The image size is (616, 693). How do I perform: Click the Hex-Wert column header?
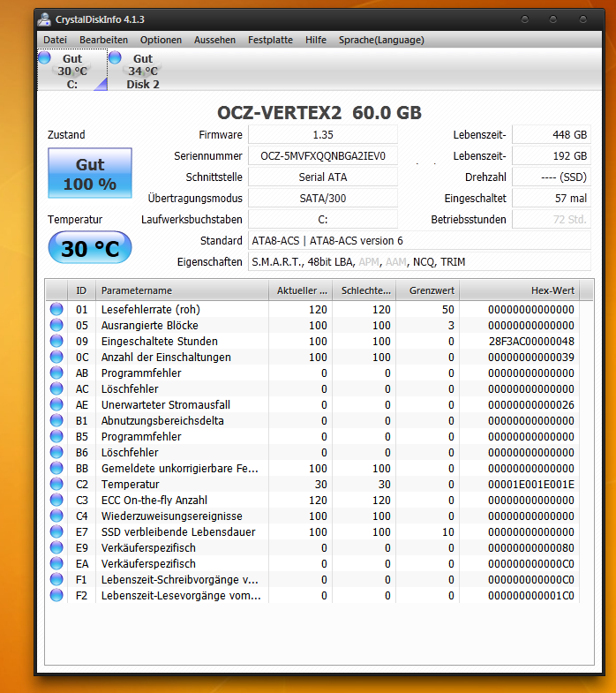(520, 290)
